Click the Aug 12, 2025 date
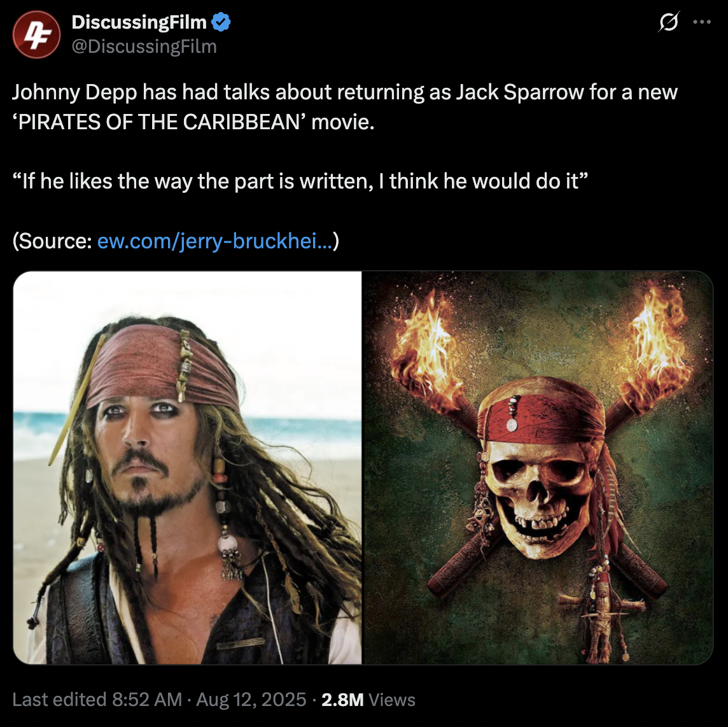 [x=251, y=699]
